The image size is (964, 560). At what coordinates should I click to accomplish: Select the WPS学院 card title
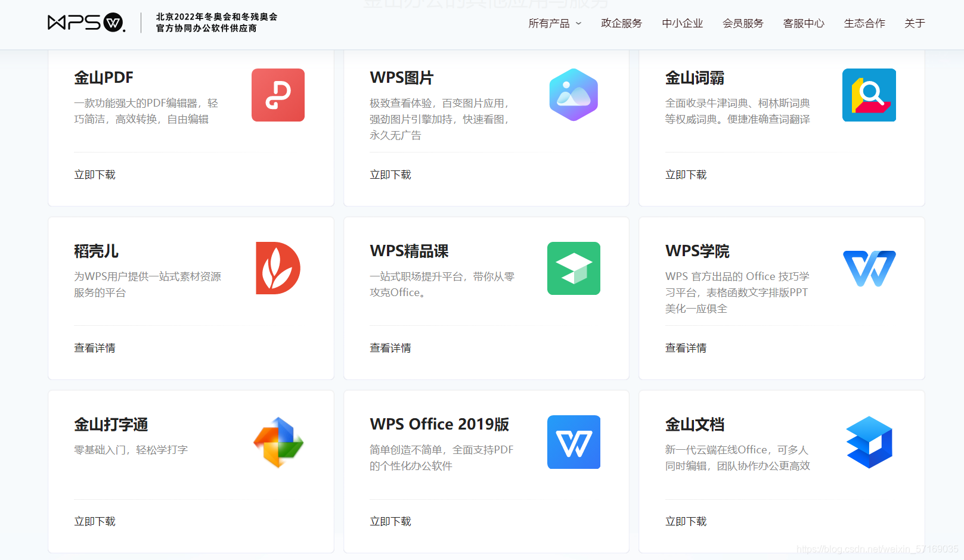tap(698, 251)
